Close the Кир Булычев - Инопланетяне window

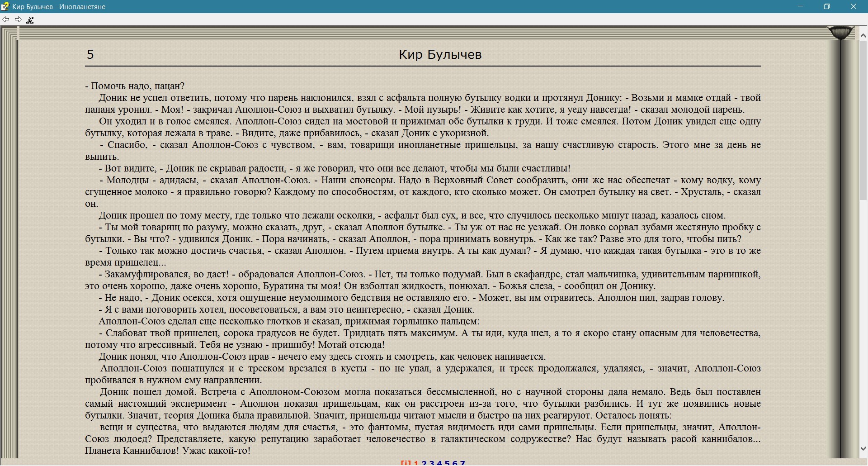coord(854,6)
